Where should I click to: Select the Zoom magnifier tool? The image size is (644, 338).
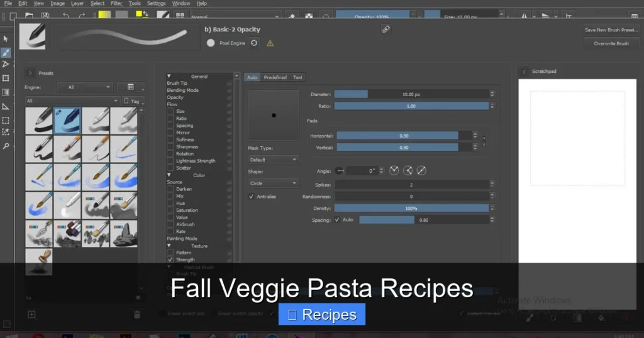tap(6, 146)
